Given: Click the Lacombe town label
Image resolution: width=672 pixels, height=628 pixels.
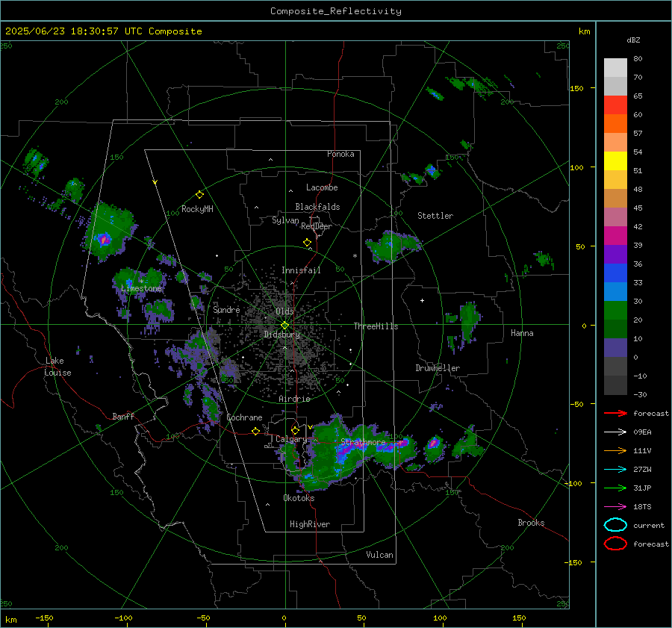Looking at the screenshot, I should [x=322, y=187].
